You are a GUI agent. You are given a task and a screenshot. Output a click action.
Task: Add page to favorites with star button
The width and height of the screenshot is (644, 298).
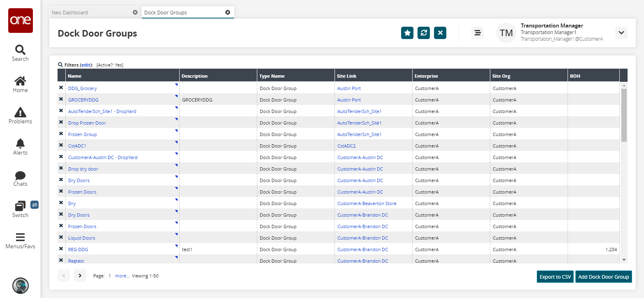click(x=407, y=33)
